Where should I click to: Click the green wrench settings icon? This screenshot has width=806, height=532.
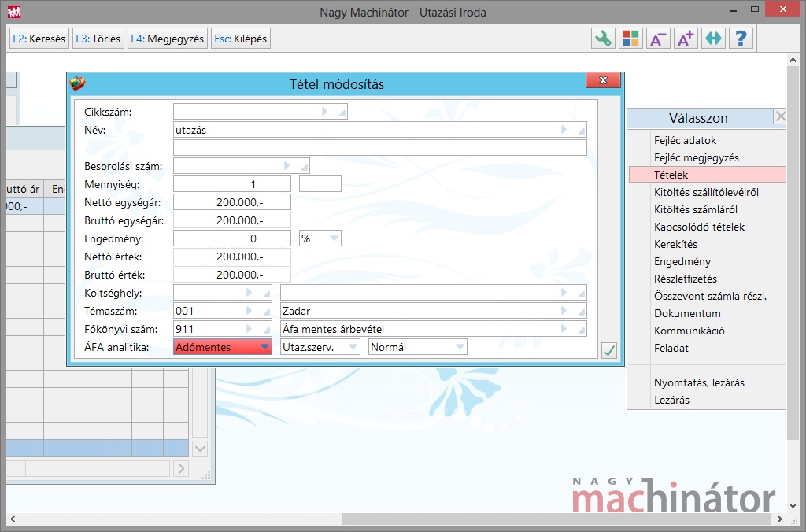pos(603,39)
